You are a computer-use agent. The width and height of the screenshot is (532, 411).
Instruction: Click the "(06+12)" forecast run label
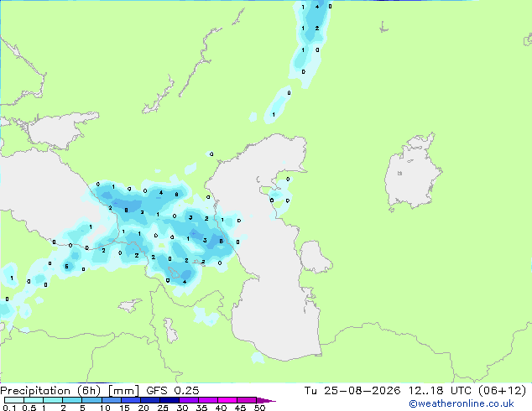click(x=502, y=391)
